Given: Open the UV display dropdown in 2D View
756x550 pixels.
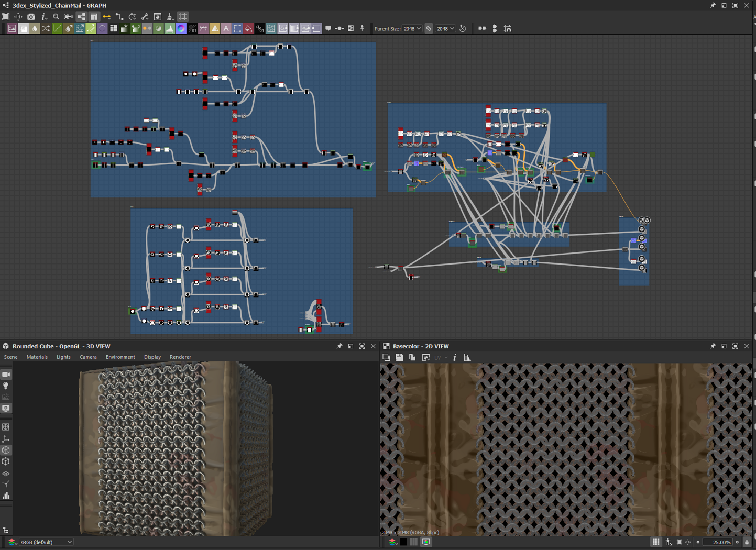Looking at the screenshot, I should click(441, 358).
